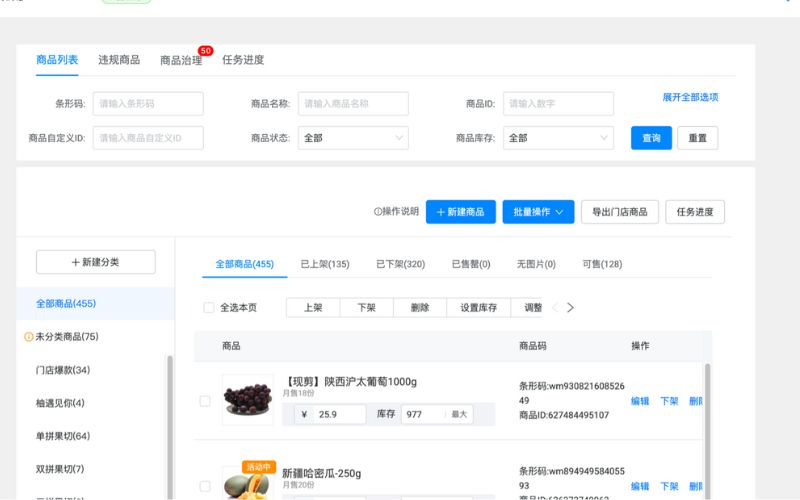Switch to the 商品列表 tab

pos(57,60)
